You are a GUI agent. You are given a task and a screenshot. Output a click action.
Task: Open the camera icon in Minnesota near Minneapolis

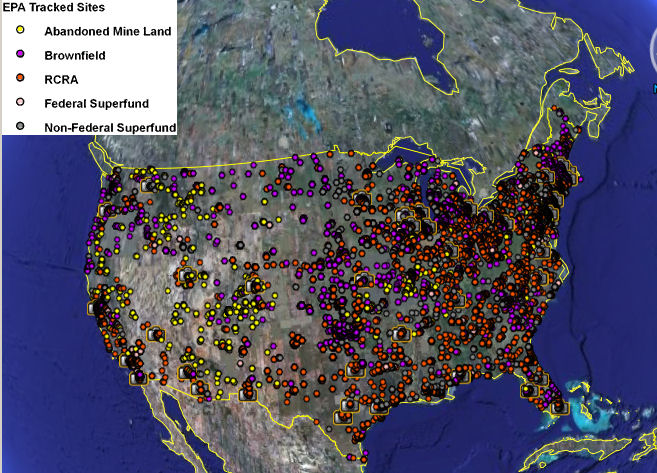361,197
